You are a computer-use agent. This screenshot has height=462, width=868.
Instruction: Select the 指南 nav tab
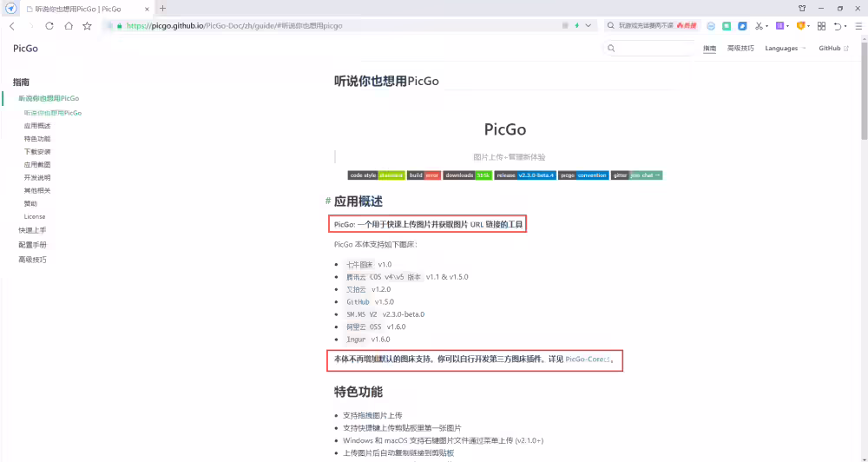pyautogui.click(x=709, y=48)
